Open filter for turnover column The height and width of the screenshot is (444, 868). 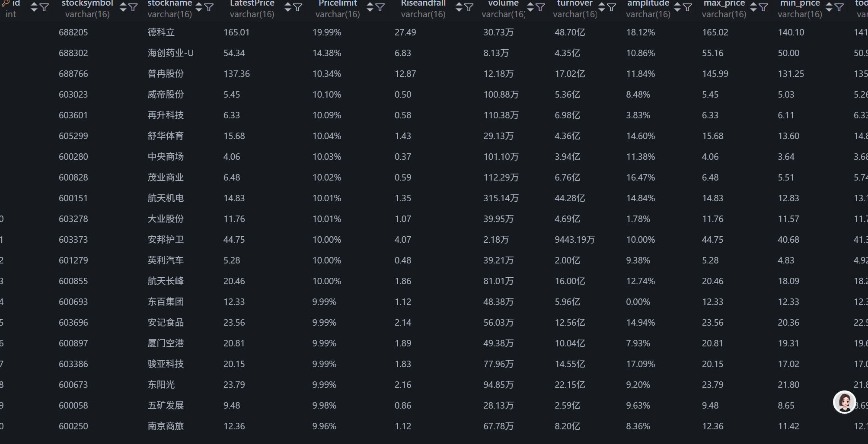pyautogui.click(x=612, y=7)
